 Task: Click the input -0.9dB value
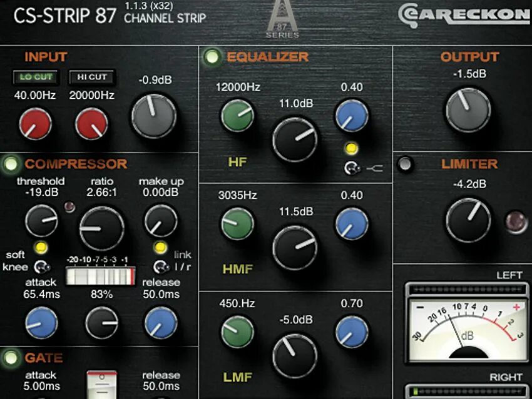(155, 80)
